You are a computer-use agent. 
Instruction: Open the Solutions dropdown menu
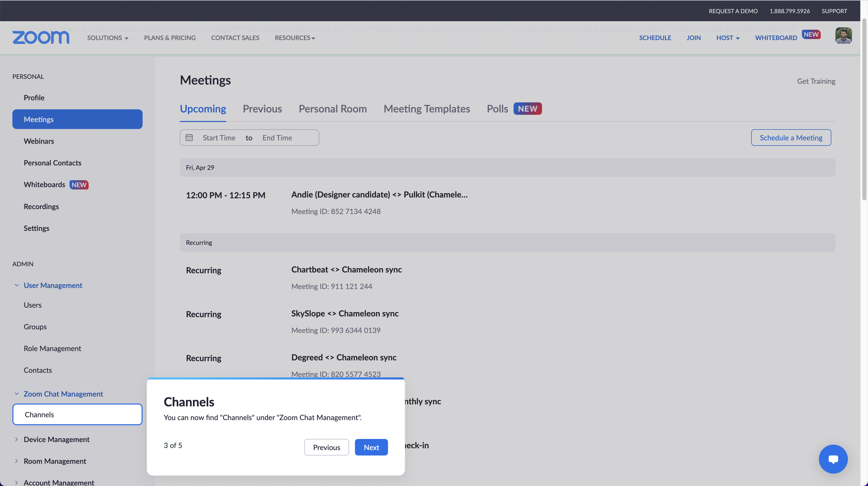108,38
